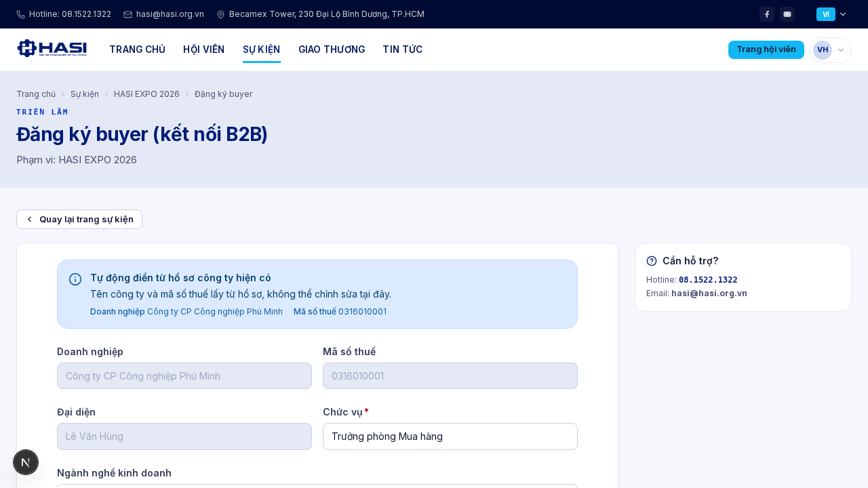
Task: Click the phone hotline icon
Action: coord(20,14)
